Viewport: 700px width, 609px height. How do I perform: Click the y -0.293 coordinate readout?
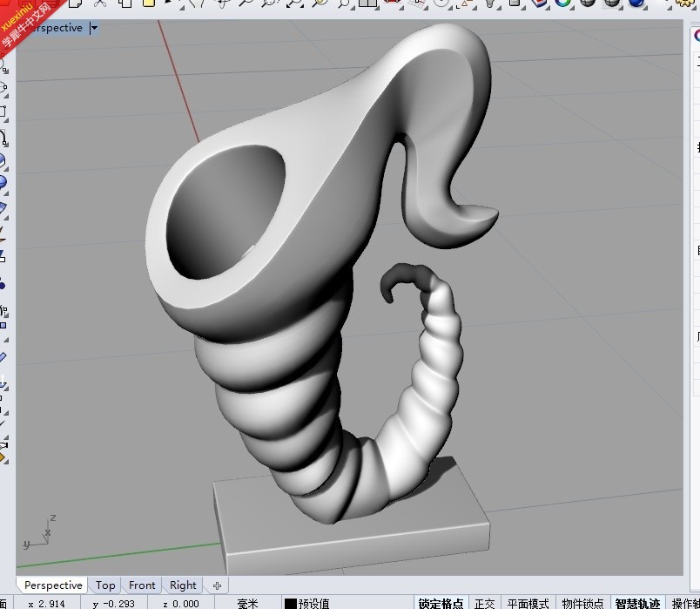113,604
